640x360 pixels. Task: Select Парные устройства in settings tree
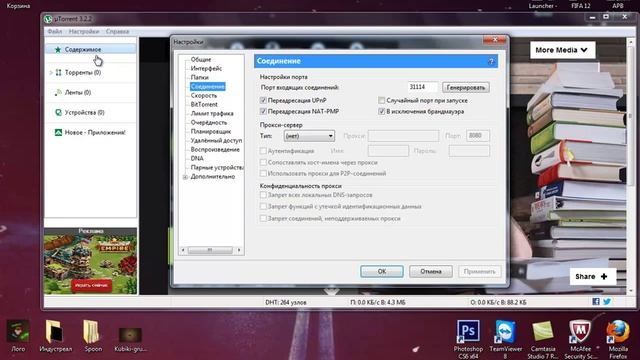point(217,167)
